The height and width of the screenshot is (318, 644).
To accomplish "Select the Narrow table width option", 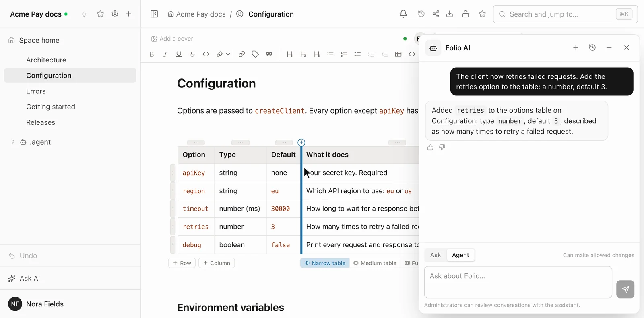I will [x=325, y=263].
